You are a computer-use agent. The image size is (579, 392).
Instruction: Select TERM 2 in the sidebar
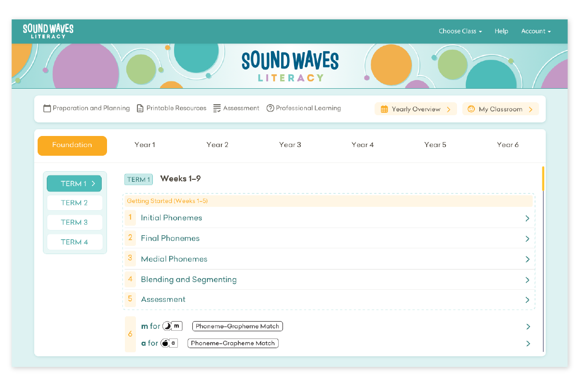[74, 203]
